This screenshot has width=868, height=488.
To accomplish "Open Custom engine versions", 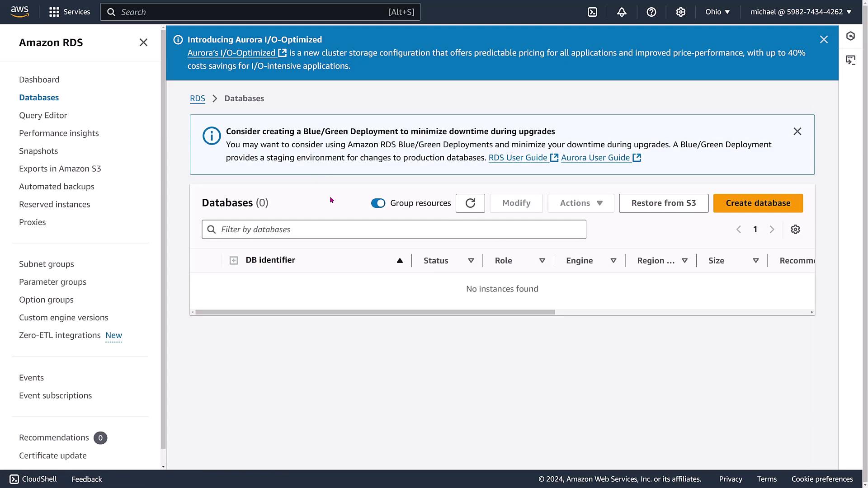I will pos(64,318).
